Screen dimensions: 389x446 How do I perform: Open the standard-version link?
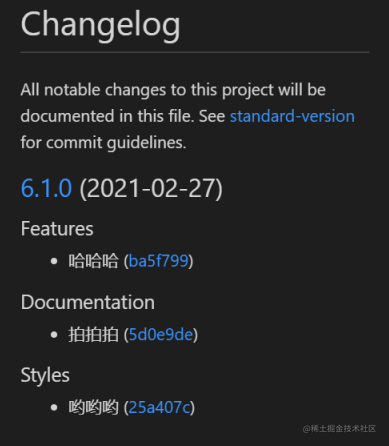[x=292, y=116]
